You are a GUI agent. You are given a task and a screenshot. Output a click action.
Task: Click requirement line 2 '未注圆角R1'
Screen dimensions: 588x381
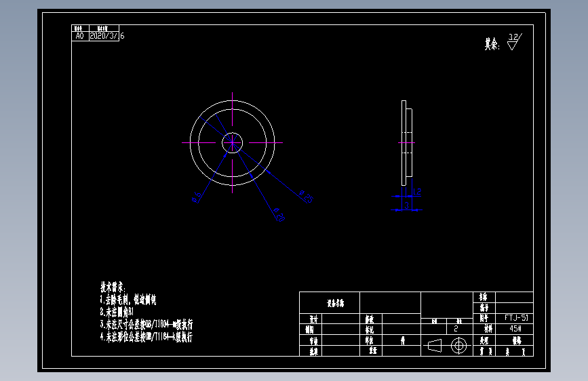tap(117, 312)
